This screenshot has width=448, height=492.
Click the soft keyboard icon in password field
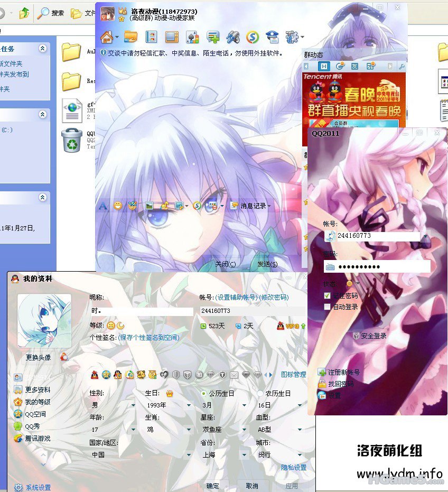[330, 267]
